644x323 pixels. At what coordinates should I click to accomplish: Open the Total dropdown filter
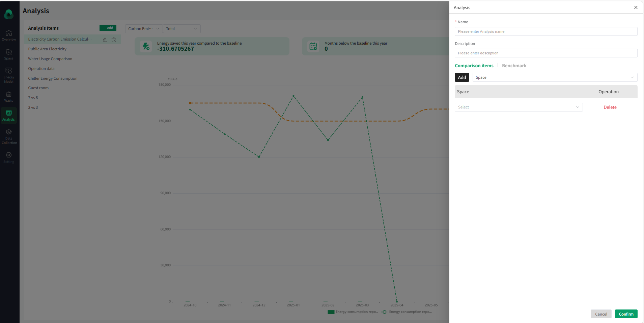coord(181,29)
